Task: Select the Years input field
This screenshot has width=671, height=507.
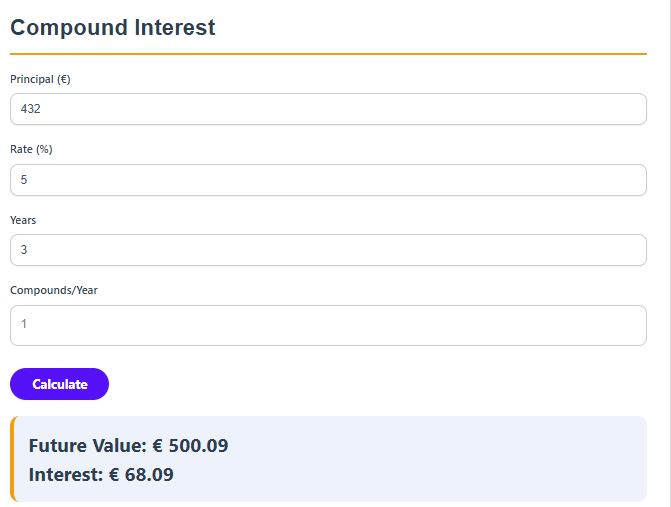Action: (328, 250)
